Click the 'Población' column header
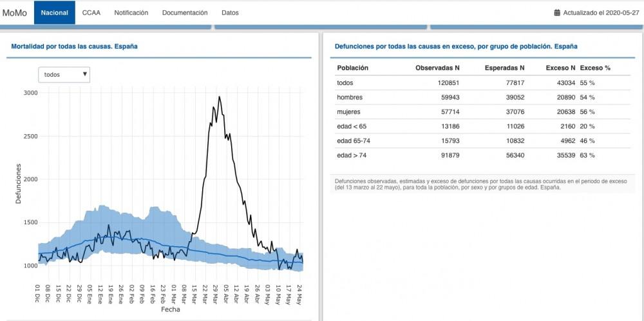644x321 pixels. click(x=353, y=68)
